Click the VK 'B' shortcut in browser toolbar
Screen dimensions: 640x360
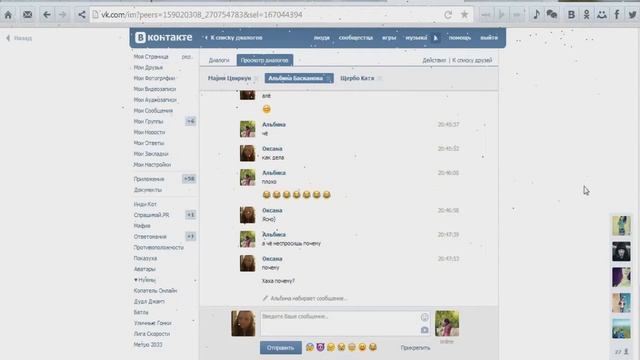point(571,15)
